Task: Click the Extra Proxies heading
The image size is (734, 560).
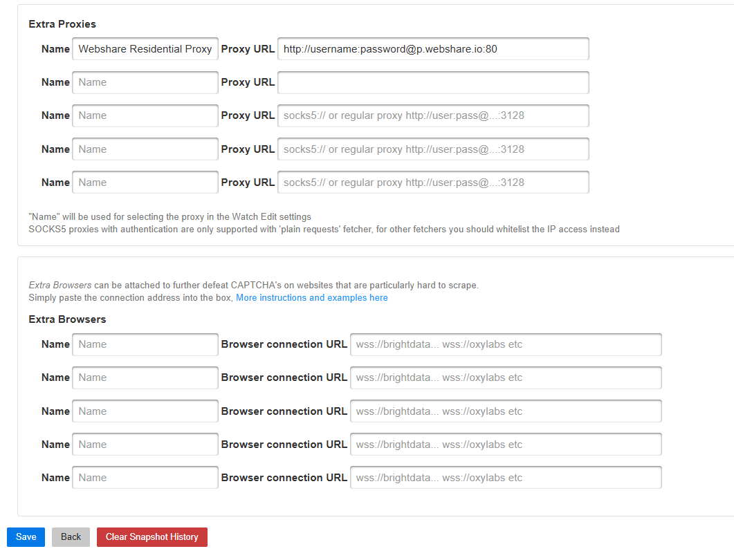Action: (x=62, y=24)
